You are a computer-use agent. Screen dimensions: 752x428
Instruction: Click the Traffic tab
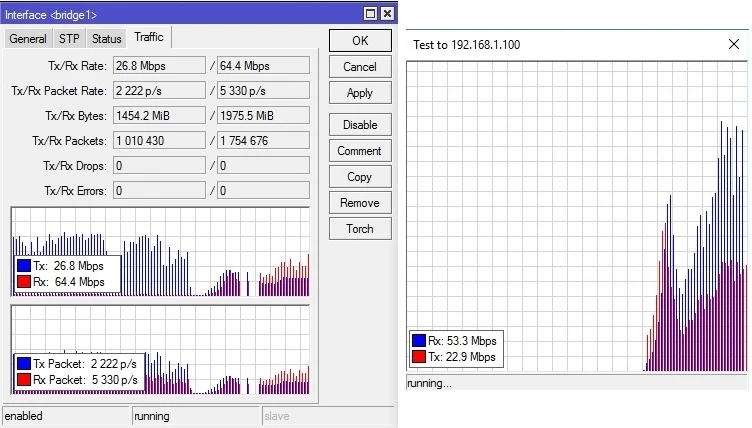tap(149, 38)
